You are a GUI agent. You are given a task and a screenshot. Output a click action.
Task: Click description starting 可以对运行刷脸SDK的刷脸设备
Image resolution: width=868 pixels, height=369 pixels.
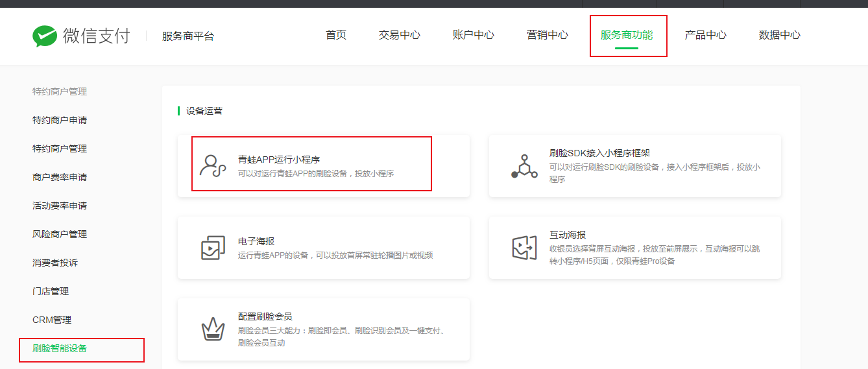655,173
